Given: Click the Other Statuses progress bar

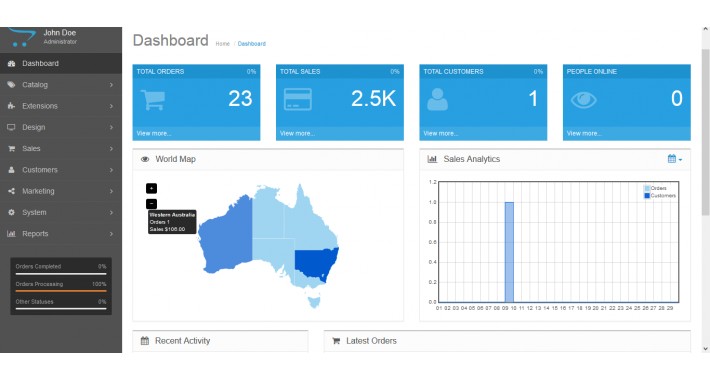Looking at the screenshot, I should (x=61, y=309).
